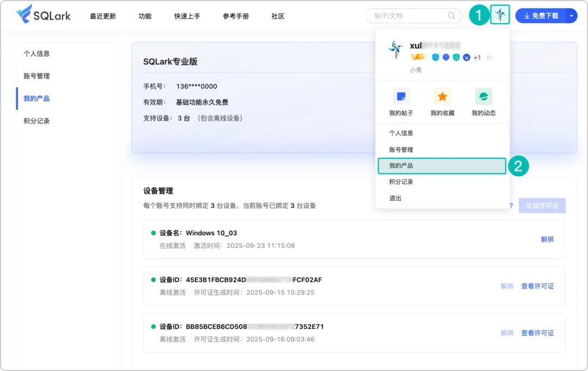Click 查看许可证 for device 45E3B1FBCB924D
588x371 pixels.
coord(537,286)
